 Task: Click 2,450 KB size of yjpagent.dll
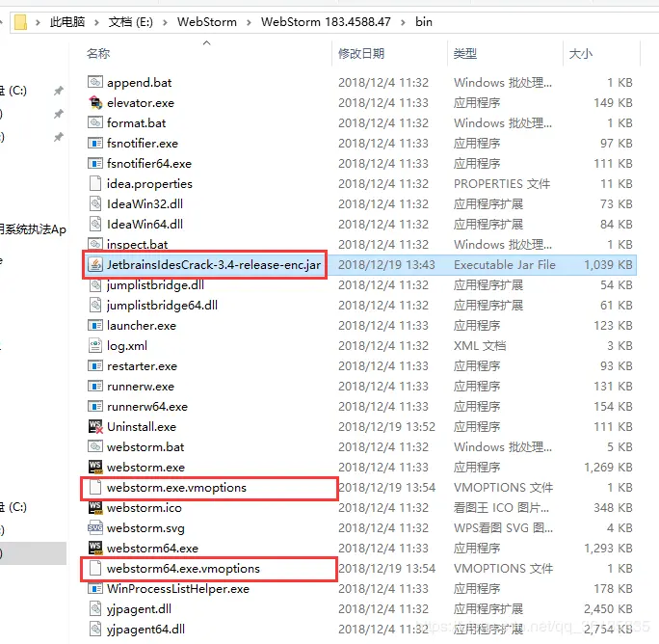[608, 608]
